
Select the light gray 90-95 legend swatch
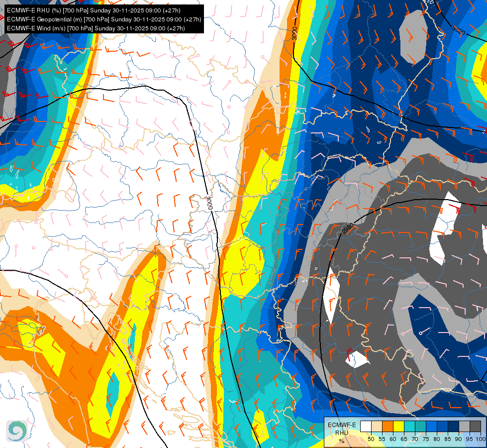(x=464, y=426)
